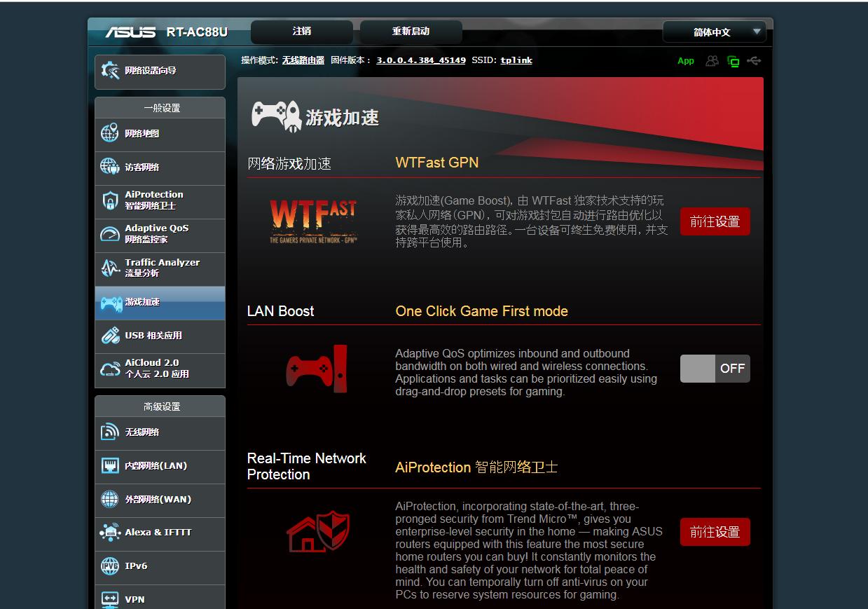Click the Wireless settings icon
This screenshot has height=609, width=868.
click(x=110, y=432)
